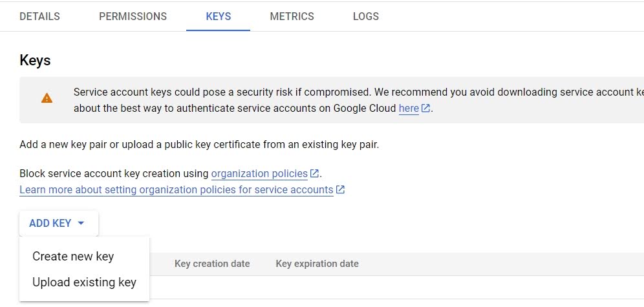The width and height of the screenshot is (644, 307).
Task: Open 'Learn more about setting organization policies' link
Action: coord(177,189)
